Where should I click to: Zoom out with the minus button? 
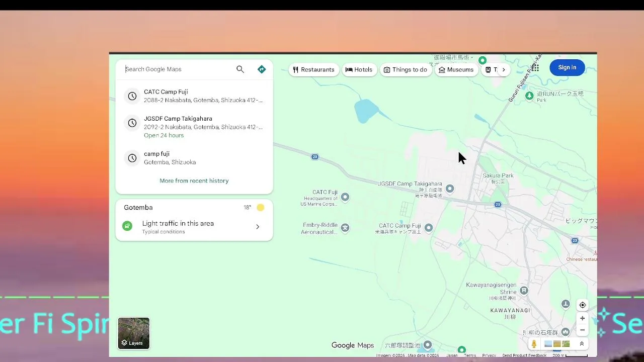583,330
